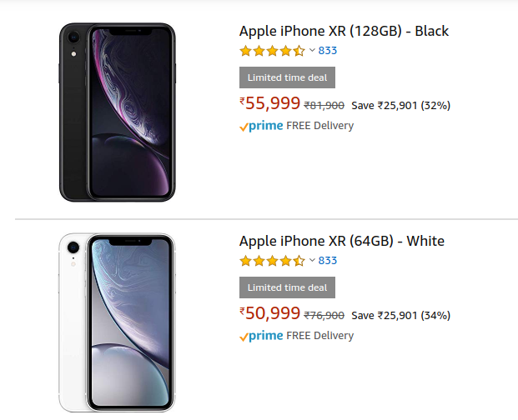Click the White iPhone XR product image
This screenshot has width=518, height=420.
tap(118, 321)
